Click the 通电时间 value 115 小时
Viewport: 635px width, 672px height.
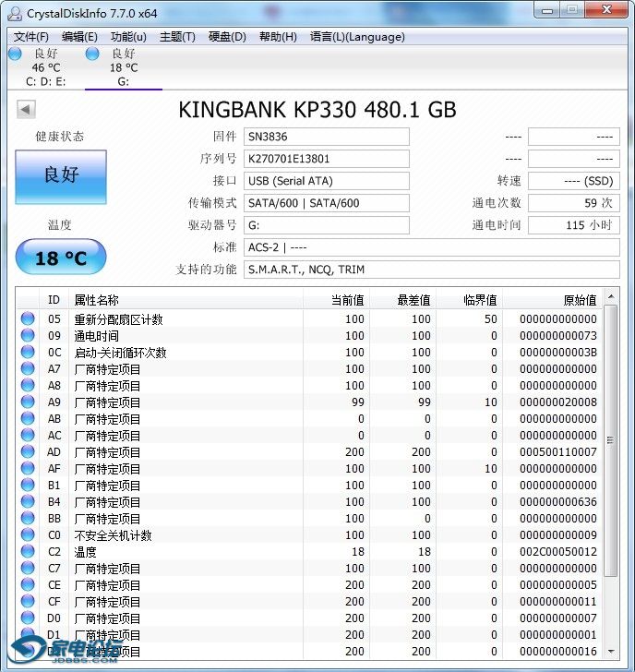tap(574, 225)
